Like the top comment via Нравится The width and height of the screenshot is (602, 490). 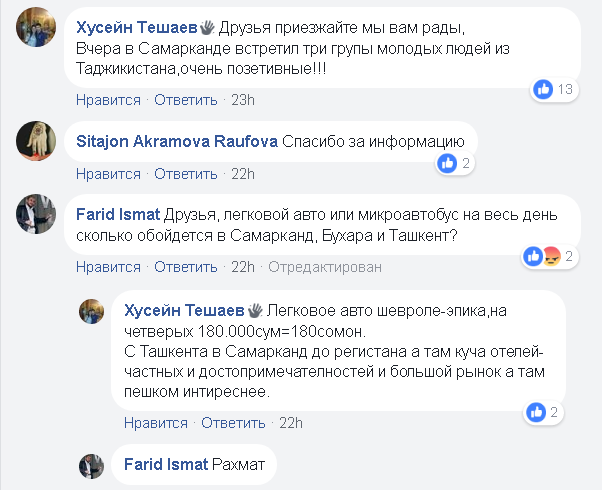click(x=108, y=99)
